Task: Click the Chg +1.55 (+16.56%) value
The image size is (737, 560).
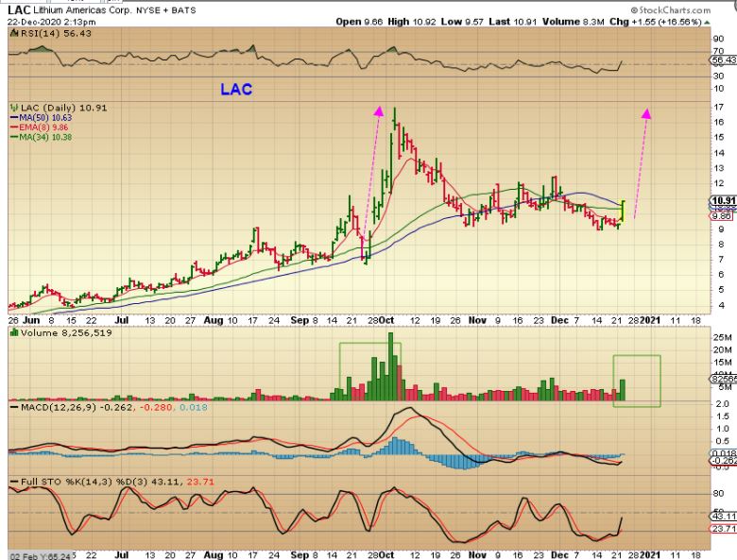Action: click(x=656, y=22)
